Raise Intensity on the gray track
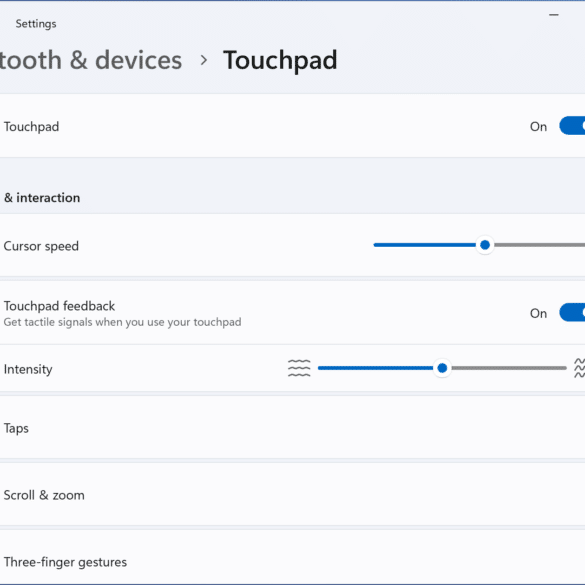Image resolution: width=585 pixels, height=585 pixels. click(x=509, y=368)
